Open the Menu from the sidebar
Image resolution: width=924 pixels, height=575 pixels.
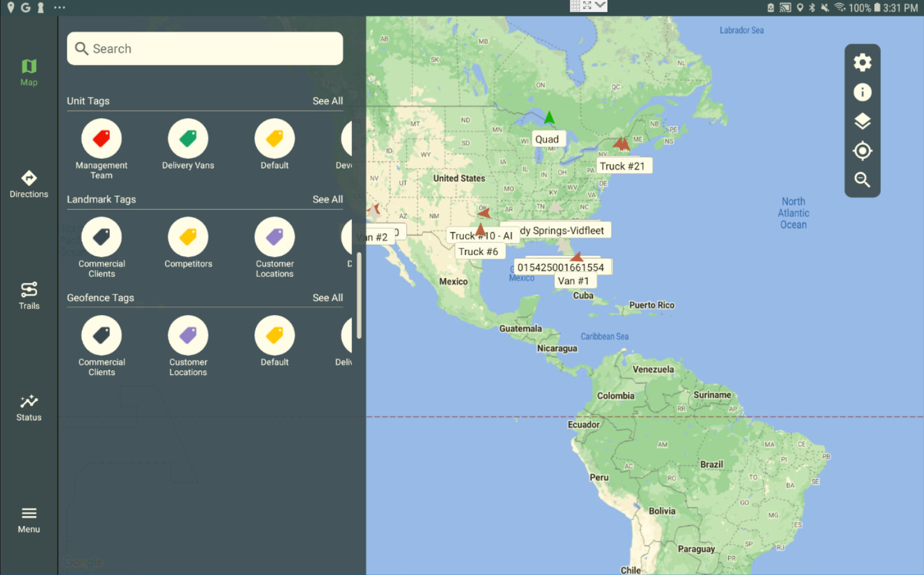point(28,518)
